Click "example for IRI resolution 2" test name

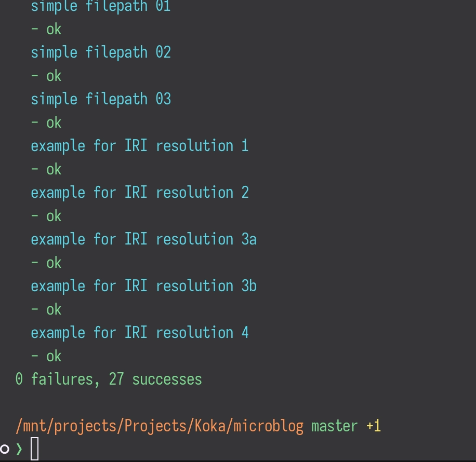coord(140,193)
